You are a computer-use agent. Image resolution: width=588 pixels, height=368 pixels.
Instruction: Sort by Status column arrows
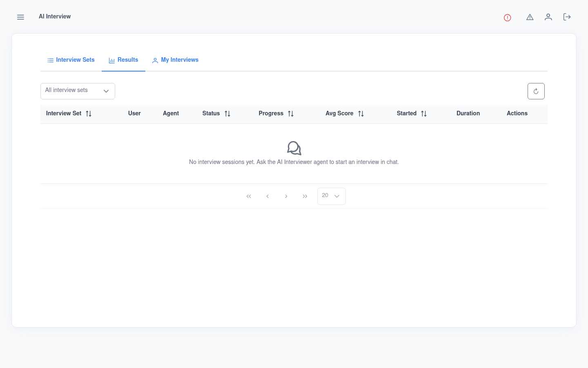point(227,114)
